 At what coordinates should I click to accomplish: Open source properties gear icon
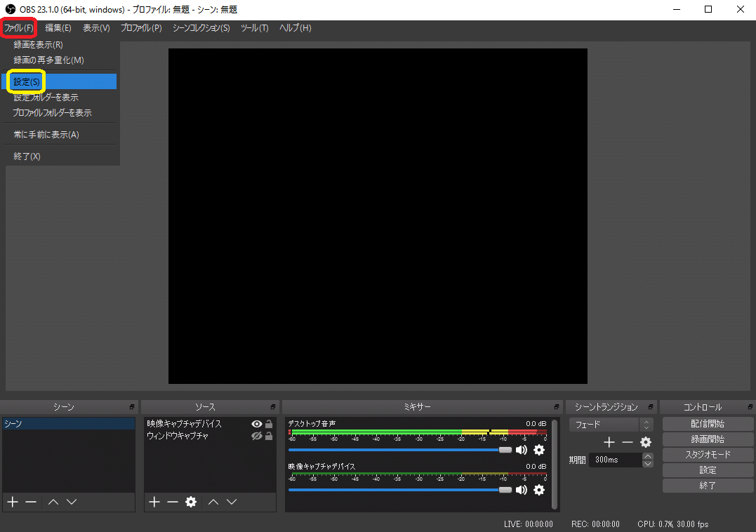pyautogui.click(x=190, y=502)
